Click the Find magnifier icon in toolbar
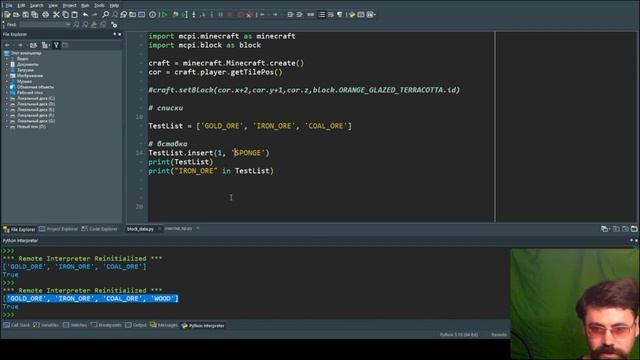 coord(106,15)
